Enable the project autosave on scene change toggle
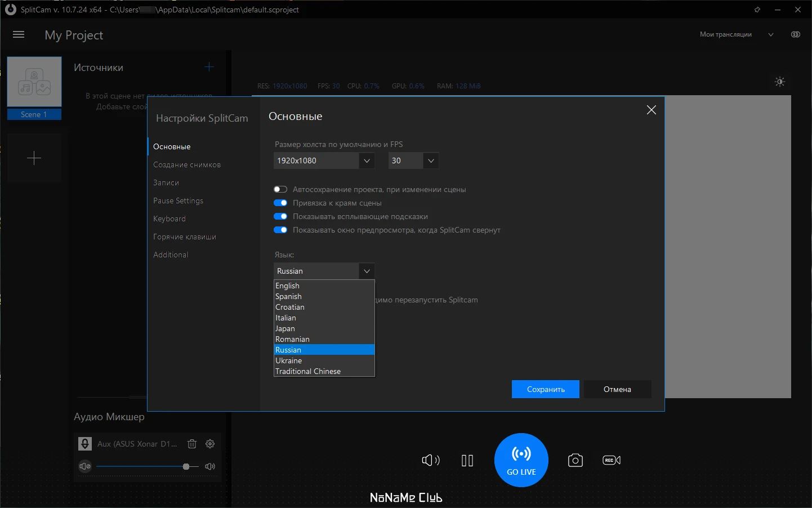Image resolution: width=812 pixels, height=508 pixels. coord(280,189)
